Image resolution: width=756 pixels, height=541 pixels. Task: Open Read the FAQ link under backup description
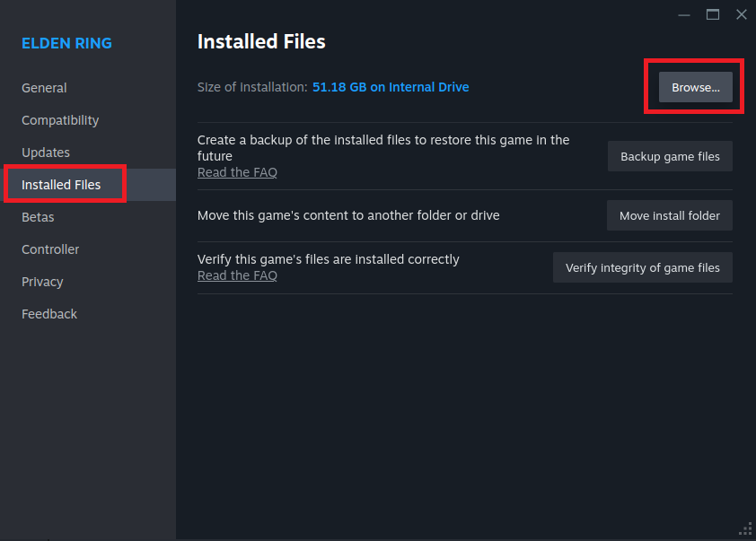237,172
